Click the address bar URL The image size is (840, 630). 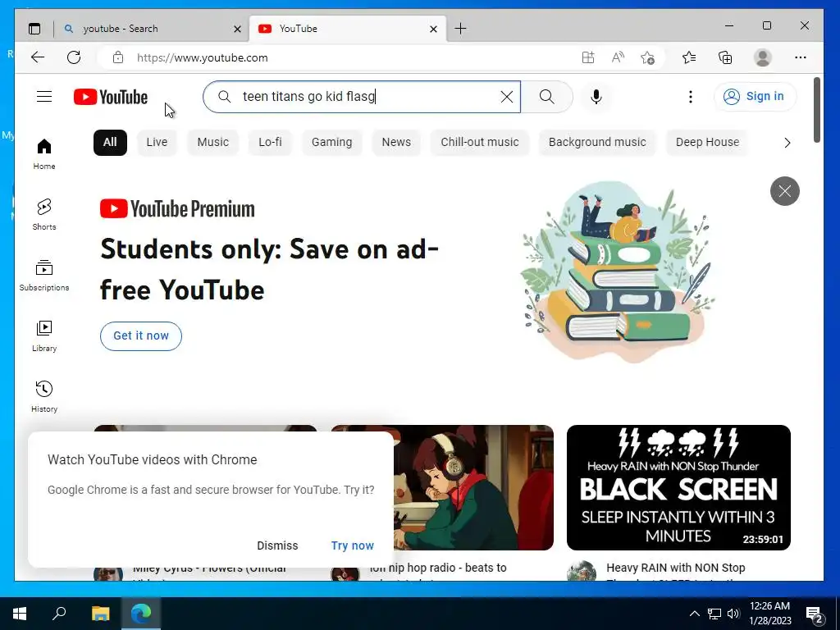pyautogui.click(x=202, y=58)
